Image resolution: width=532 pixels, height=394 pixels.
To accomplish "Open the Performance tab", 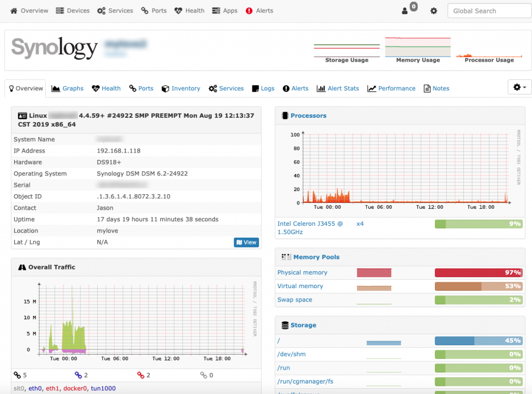I will [x=391, y=88].
